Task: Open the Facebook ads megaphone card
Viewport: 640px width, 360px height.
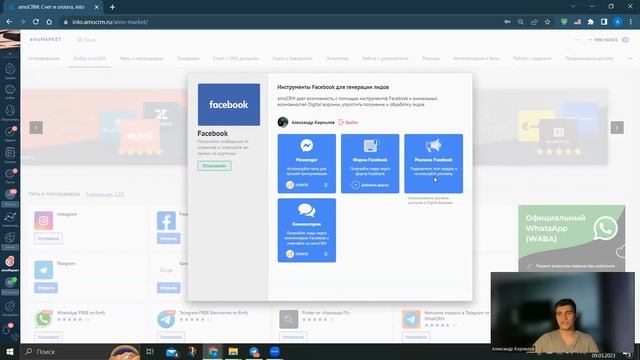Action: click(x=433, y=163)
